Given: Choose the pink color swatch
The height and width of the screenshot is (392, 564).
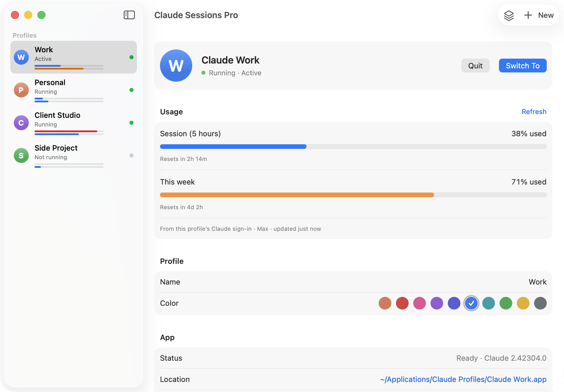Looking at the screenshot, I should pyautogui.click(x=420, y=303).
